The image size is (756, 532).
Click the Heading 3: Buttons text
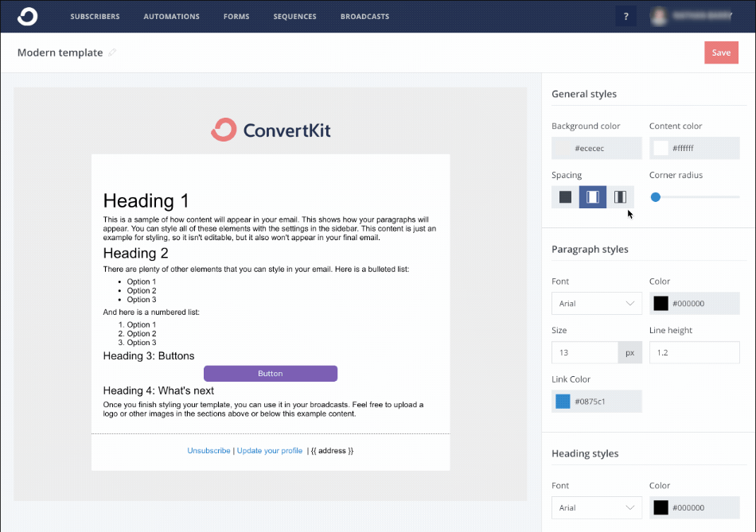click(x=149, y=356)
